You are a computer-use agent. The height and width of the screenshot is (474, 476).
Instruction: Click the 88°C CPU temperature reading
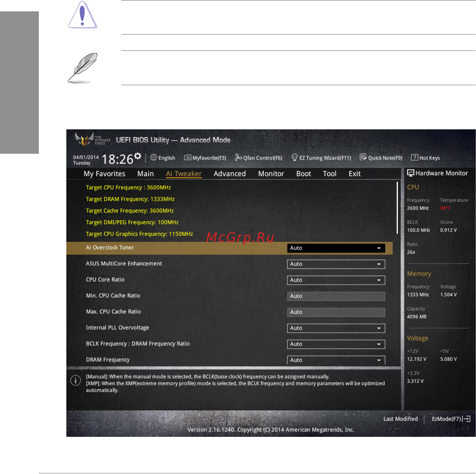(x=445, y=208)
